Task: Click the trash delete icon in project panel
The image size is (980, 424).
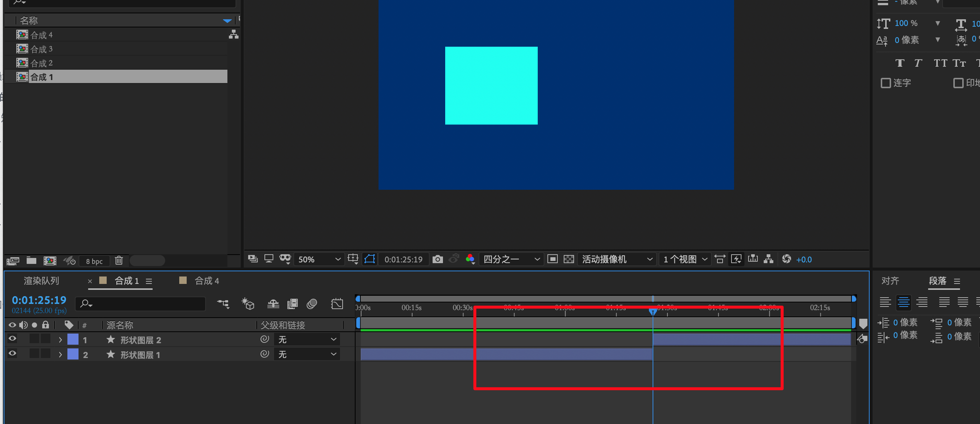Action: [119, 260]
